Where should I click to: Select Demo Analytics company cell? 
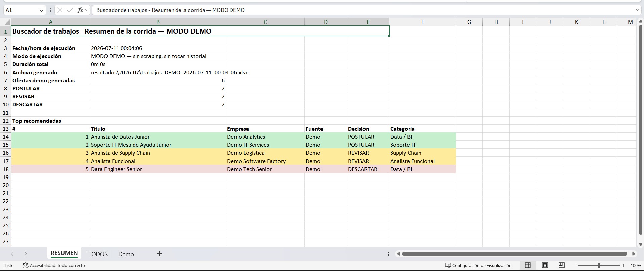click(x=265, y=137)
